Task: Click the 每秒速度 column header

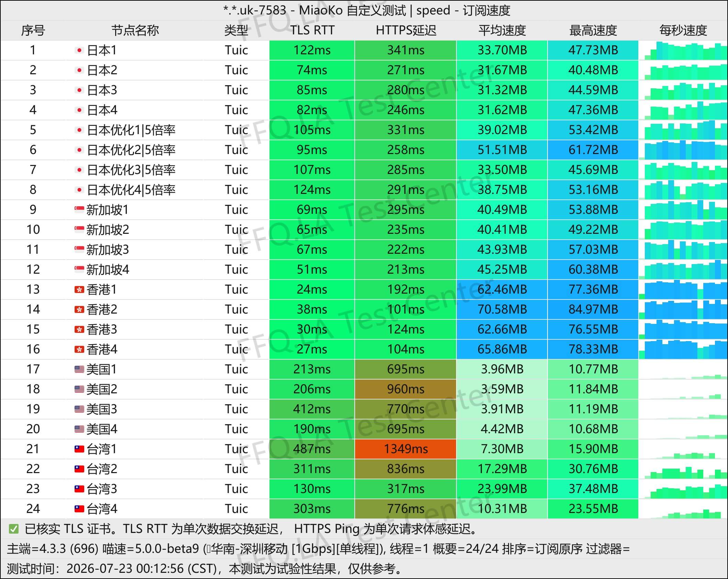Action: point(683,31)
